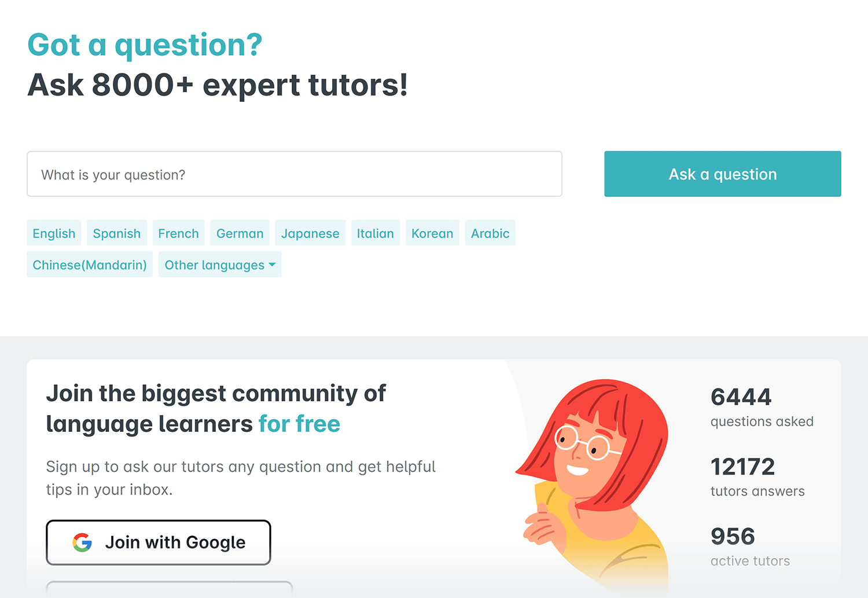
Task: Pick the German language tag
Action: 240,233
